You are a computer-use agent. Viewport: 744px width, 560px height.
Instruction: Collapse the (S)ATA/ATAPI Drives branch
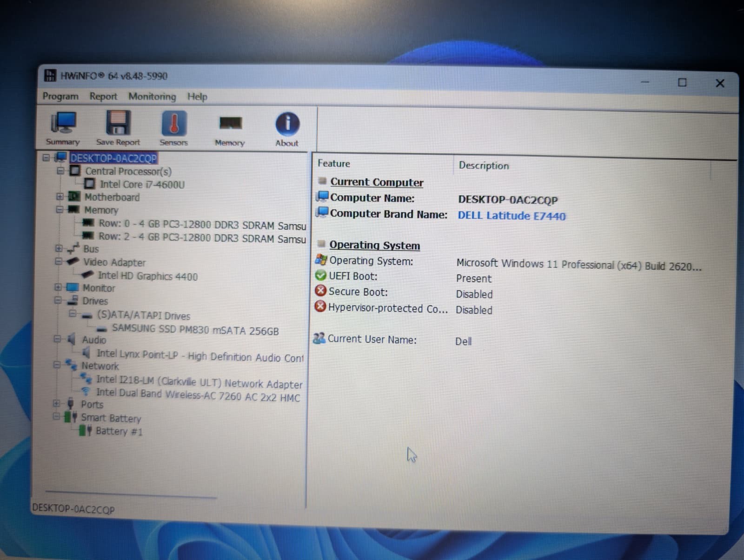pyautogui.click(x=73, y=313)
